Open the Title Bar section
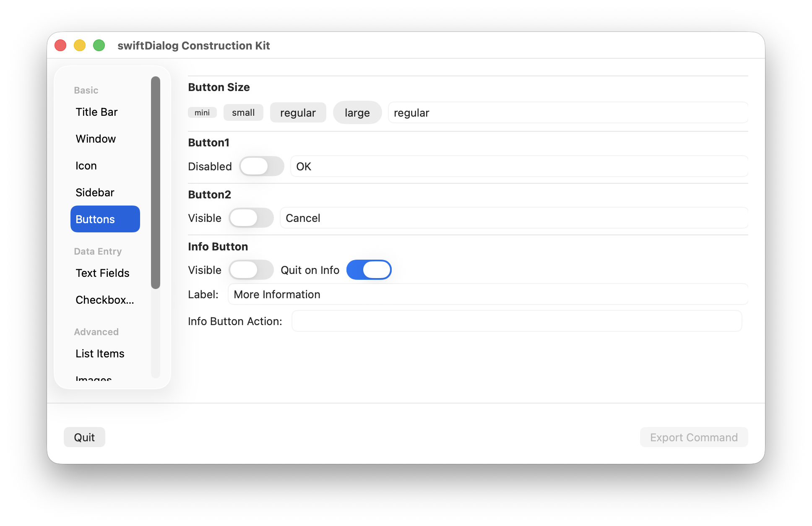 point(97,112)
